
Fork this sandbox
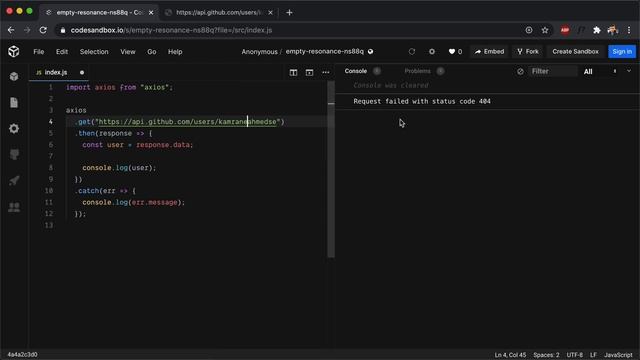coord(528,51)
